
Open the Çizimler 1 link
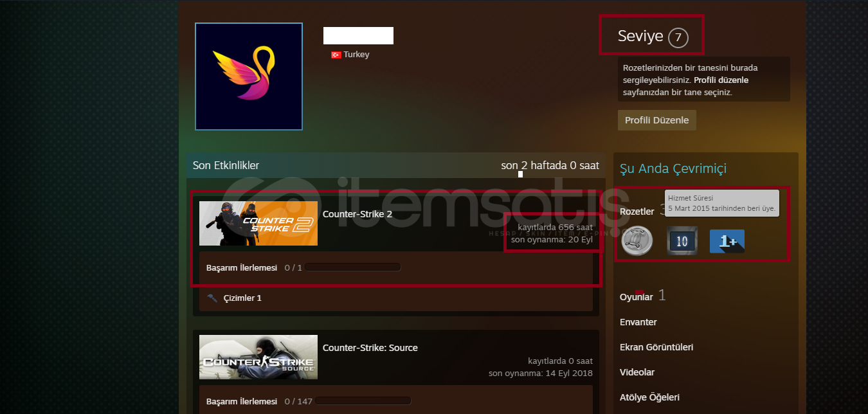[242, 298]
